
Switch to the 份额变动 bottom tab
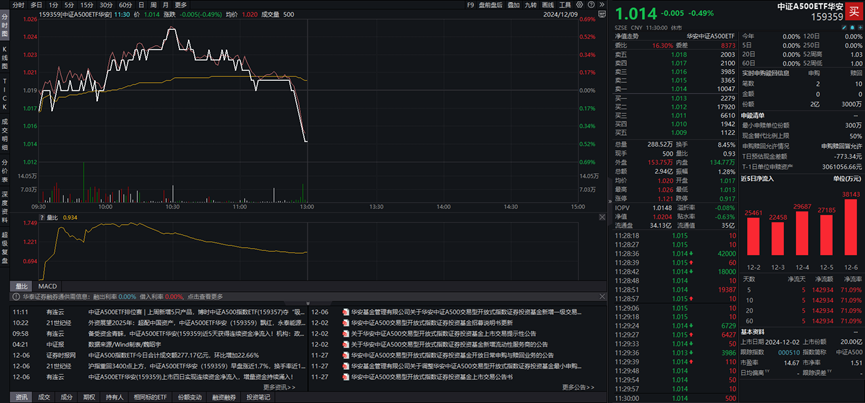(x=189, y=397)
